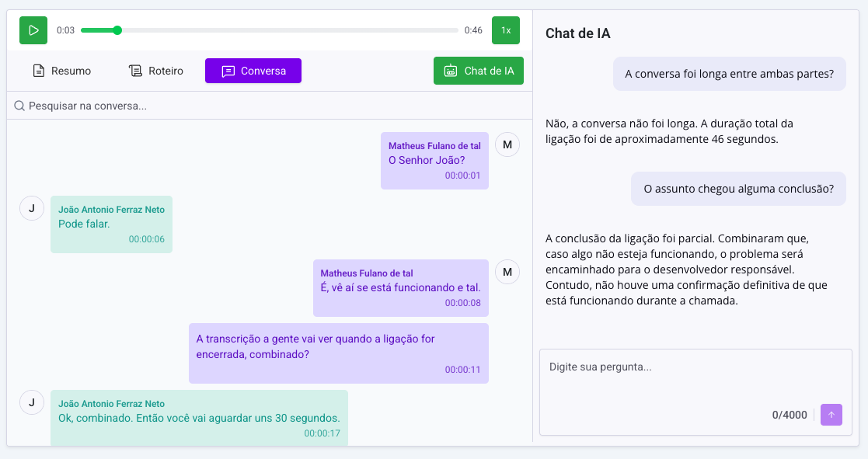Switch to the Roteiro tab
The height and width of the screenshot is (459, 868).
pyautogui.click(x=156, y=71)
